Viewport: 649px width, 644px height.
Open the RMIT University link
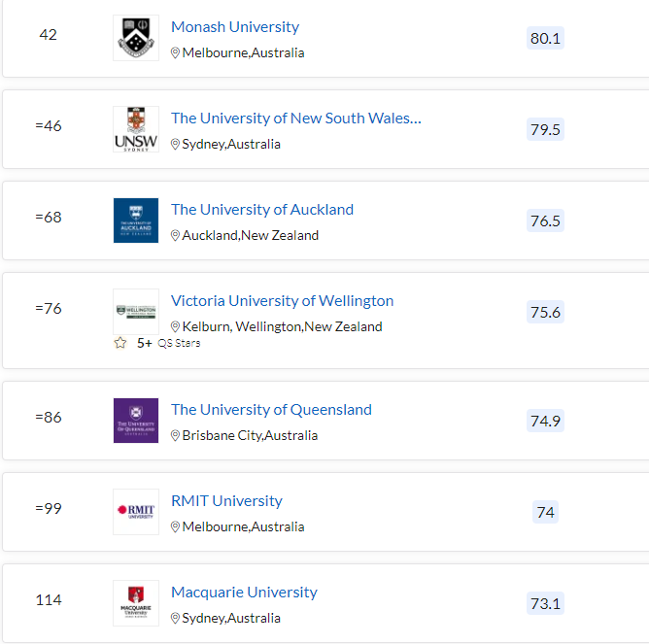click(x=226, y=501)
